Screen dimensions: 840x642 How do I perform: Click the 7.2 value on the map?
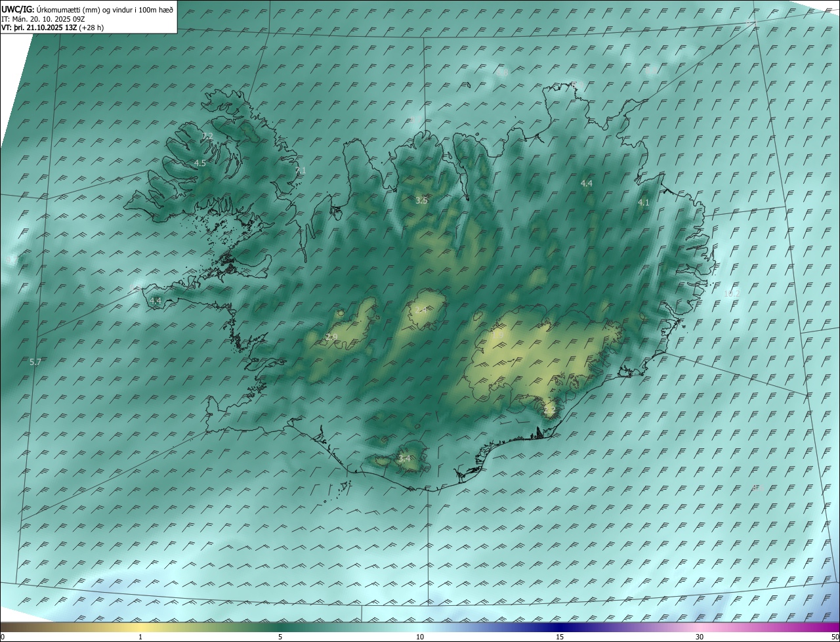click(207, 137)
